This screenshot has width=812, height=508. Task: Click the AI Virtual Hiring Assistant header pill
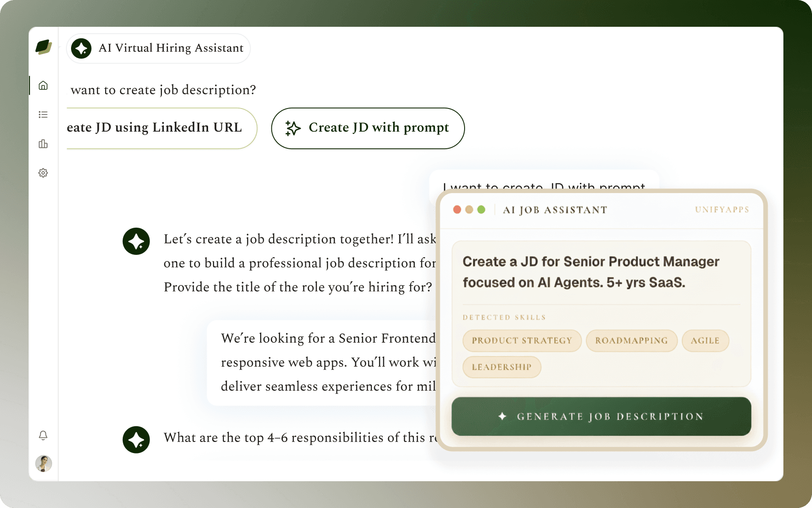158,48
